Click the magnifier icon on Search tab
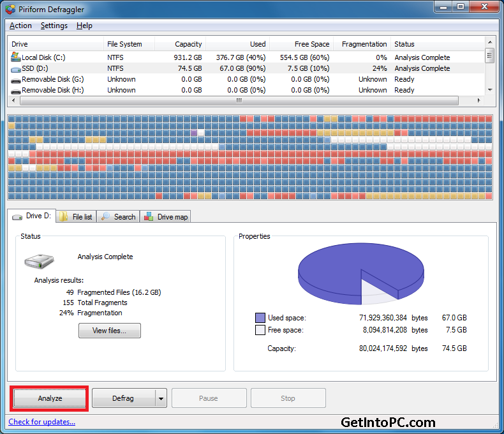The width and height of the screenshot is (504, 434). point(105,216)
